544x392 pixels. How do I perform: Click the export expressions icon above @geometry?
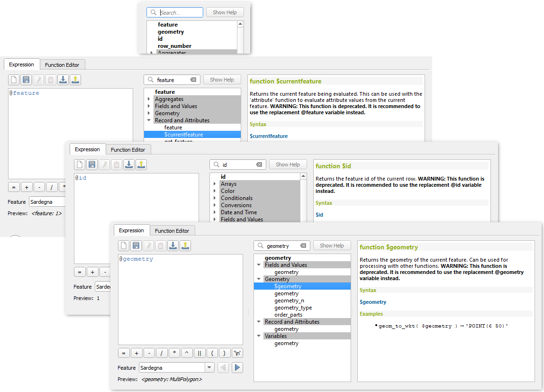click(x=185, y=246)
